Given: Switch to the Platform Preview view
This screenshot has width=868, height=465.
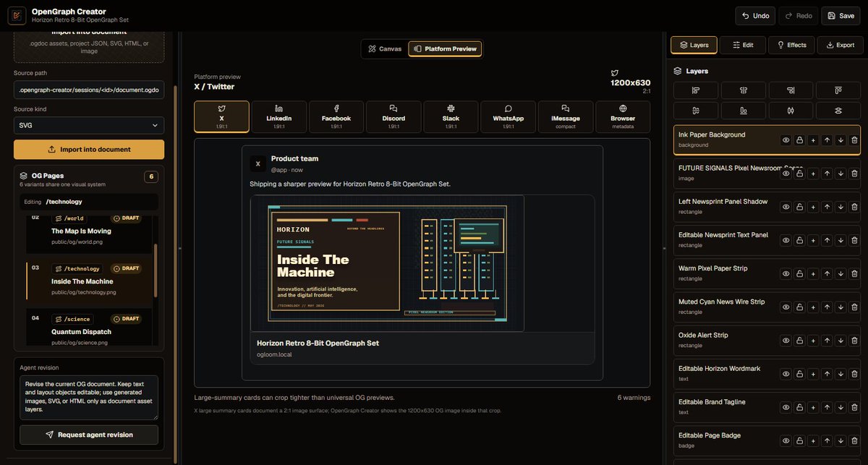Looking at the screenshot, I should (445, 48).
